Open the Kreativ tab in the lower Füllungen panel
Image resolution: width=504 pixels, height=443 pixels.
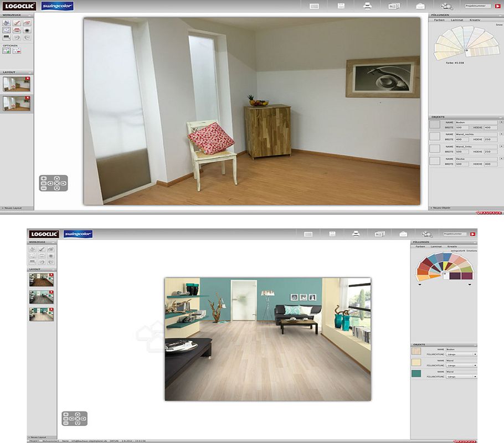(452, 246)
